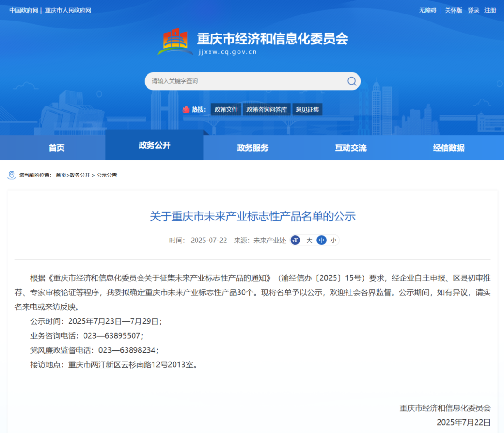504x433 pixels.
Task: Set font size to small (小)
Action: (333, 241)
